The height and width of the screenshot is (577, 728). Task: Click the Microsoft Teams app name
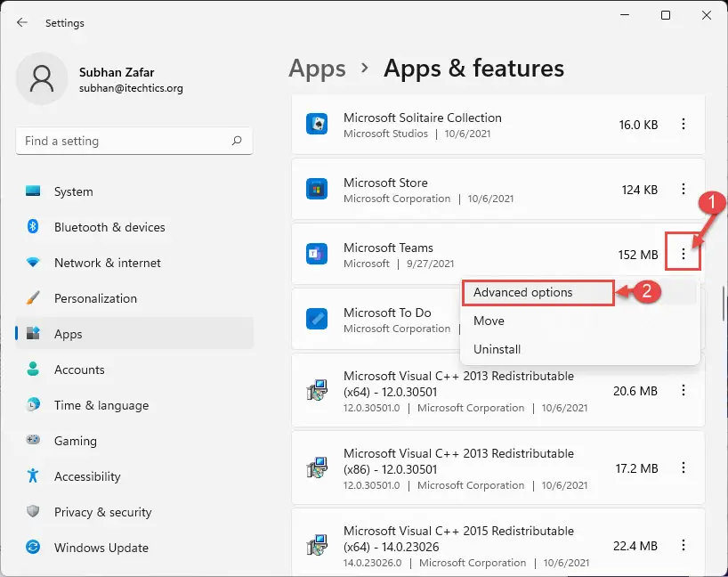pos(388,248)
